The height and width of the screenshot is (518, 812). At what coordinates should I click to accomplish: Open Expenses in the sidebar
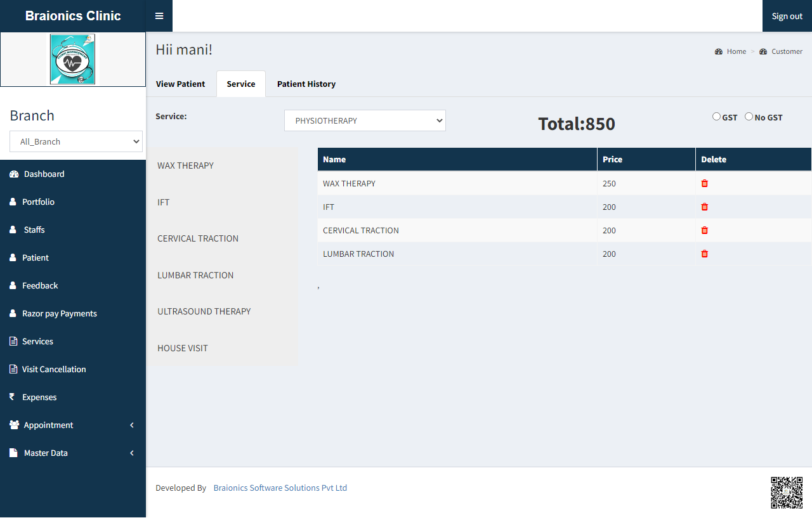(x=73, y=397)
